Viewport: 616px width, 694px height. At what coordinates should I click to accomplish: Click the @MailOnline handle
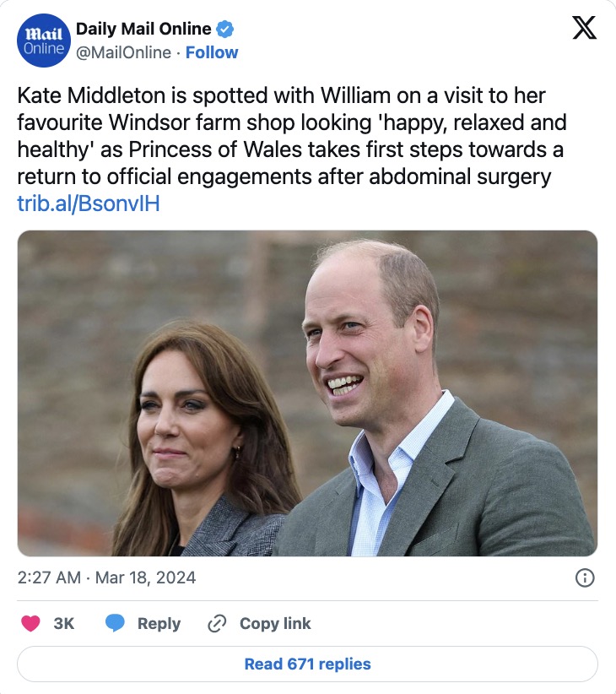[x=122, y=52]
